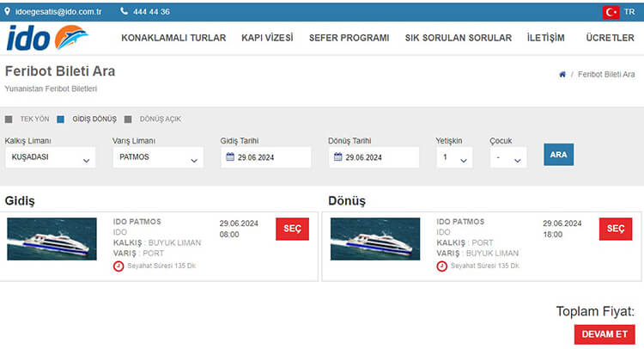Open İLETİŞİM menu item

point(546,38)
